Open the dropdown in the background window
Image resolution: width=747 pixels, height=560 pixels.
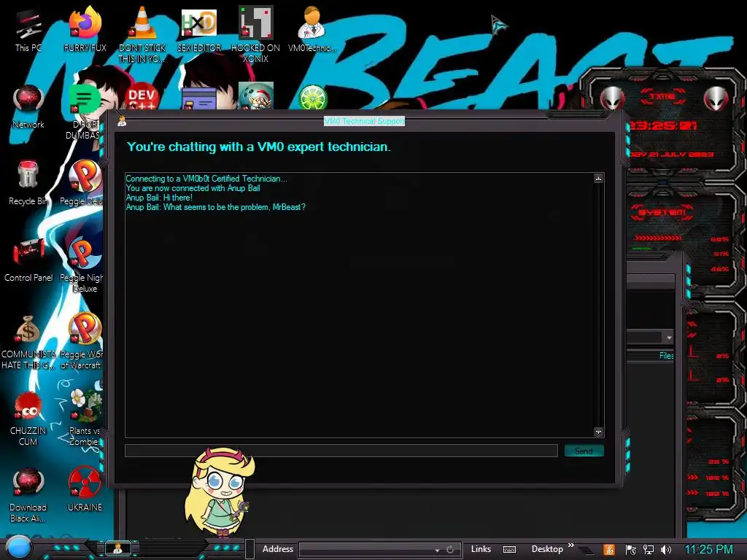click(x=669, y=337)
